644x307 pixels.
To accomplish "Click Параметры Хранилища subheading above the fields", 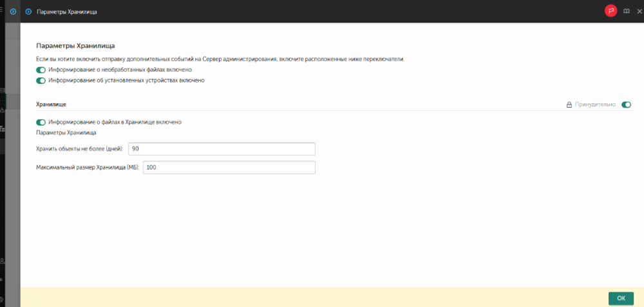I will [66, 133].
